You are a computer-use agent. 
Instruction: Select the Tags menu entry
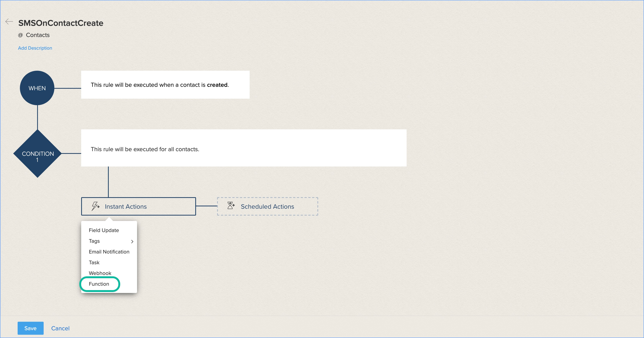click(x=94, y=241)
